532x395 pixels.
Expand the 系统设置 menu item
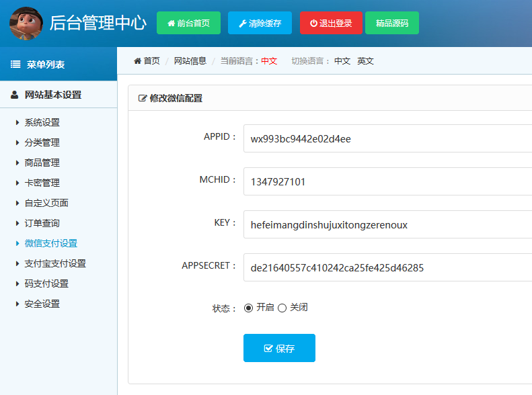[x=42, y=122]
